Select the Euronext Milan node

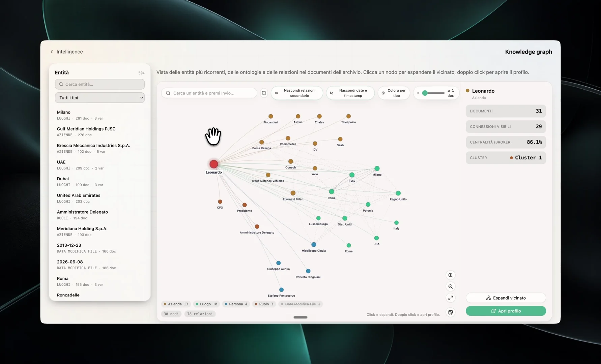tap(293, 193)
